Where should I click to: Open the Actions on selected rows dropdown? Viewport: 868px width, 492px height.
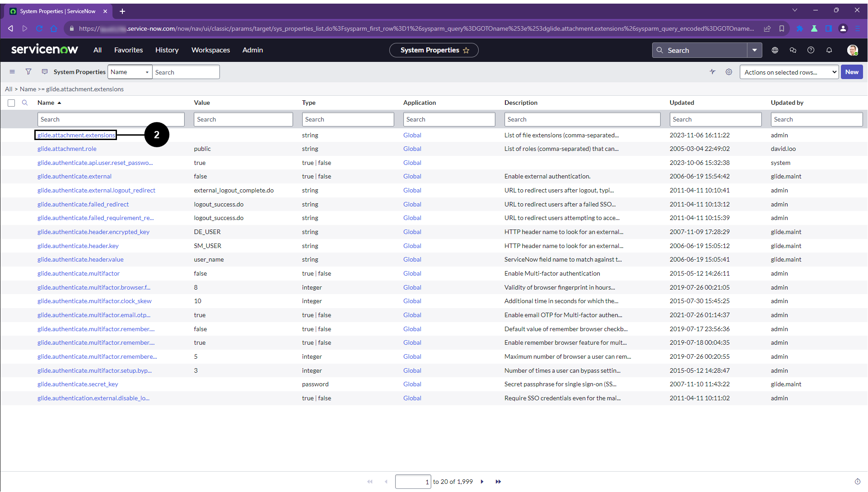coord(789,72)
